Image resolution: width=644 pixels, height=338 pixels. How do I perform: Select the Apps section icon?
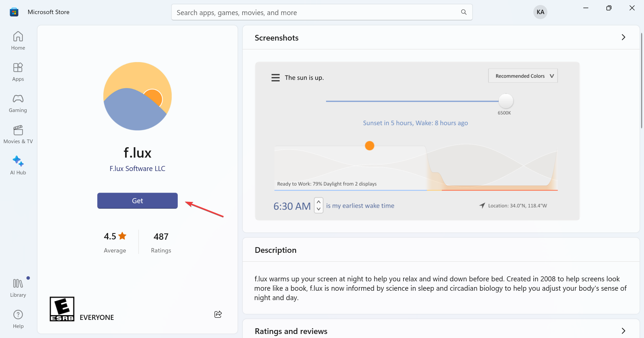18,71
